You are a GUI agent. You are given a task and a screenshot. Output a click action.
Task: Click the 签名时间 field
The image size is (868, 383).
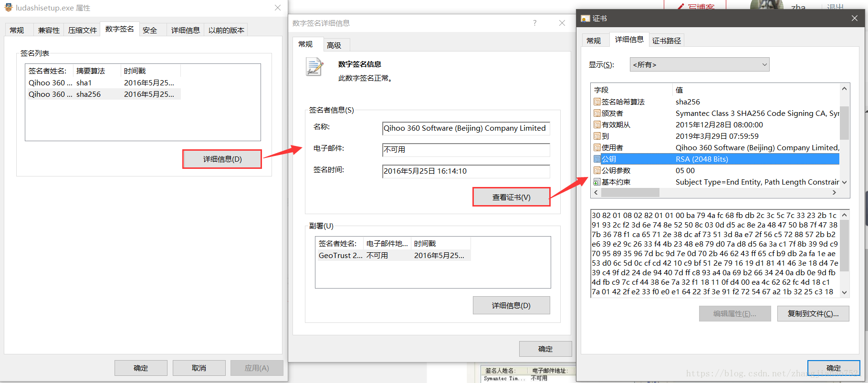[x=466, y=171]
